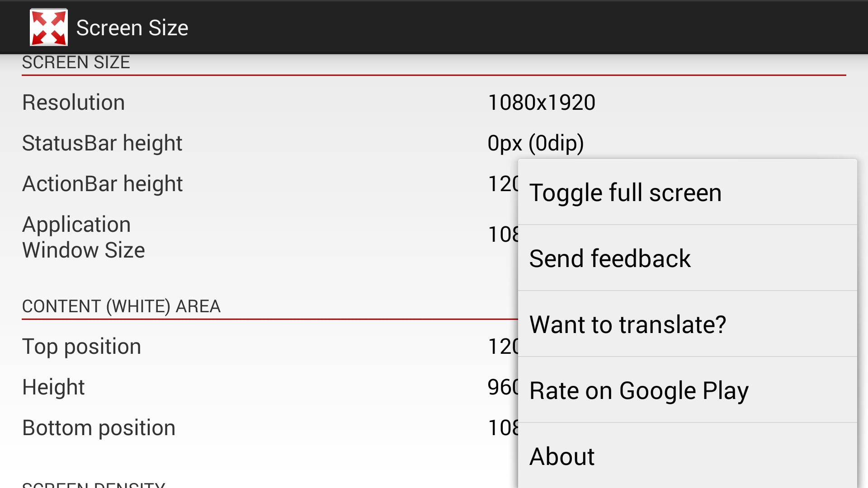868x488 pixels.
Task: Select the Height row label
Action: click(53, 387)
